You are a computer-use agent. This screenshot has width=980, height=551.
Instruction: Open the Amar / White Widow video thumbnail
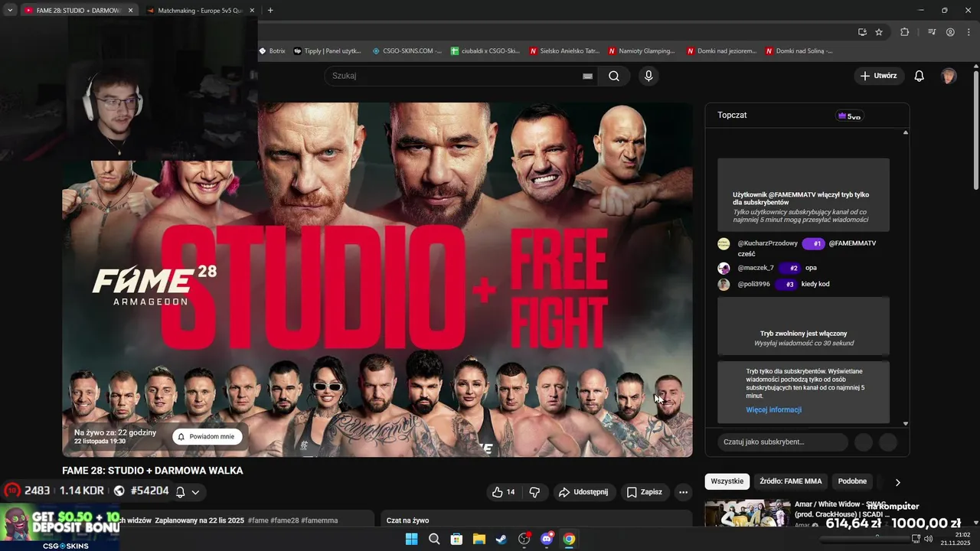(747, 513)
